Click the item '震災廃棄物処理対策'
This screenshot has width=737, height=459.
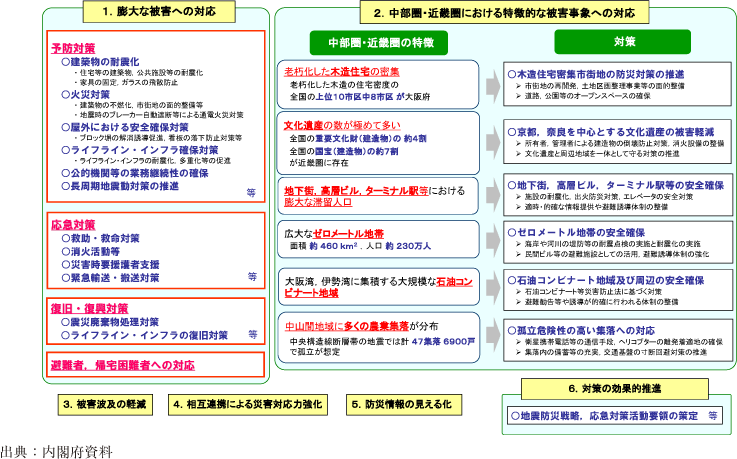(x=110, y=322)
